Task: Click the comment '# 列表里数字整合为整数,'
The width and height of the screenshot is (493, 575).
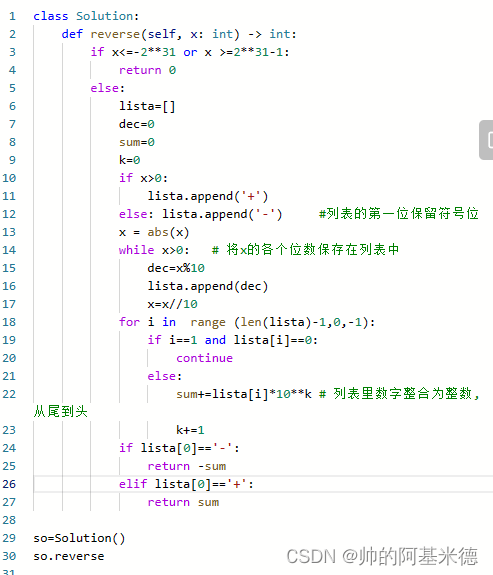Action: (399, 393)
